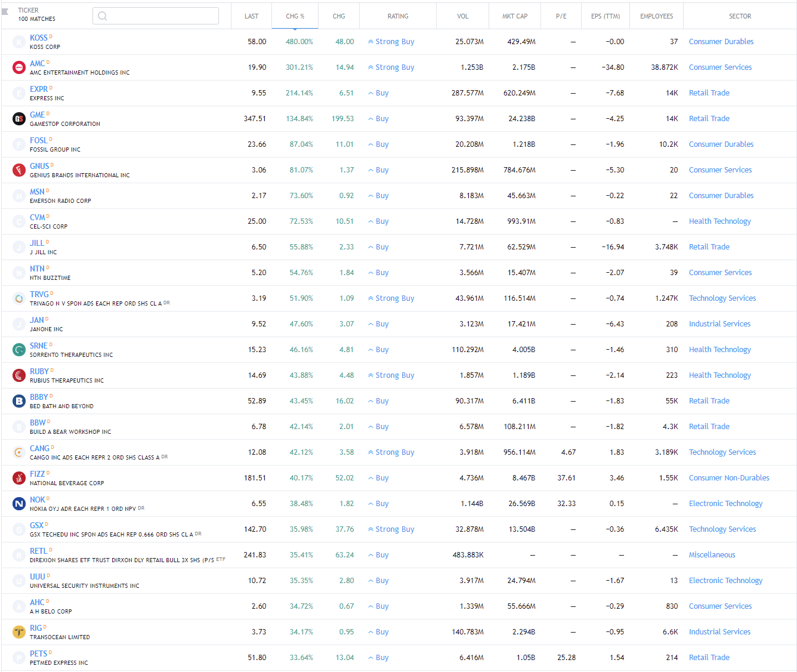Click the flag icon beside TICKER header

5,11
